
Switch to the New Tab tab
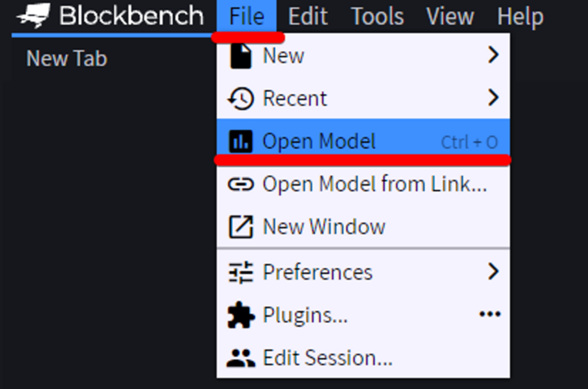(x=67, y=59)
